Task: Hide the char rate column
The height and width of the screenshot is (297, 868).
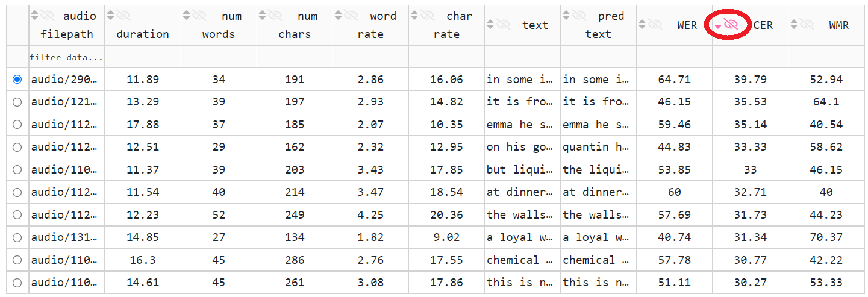Action: (428, 16)
